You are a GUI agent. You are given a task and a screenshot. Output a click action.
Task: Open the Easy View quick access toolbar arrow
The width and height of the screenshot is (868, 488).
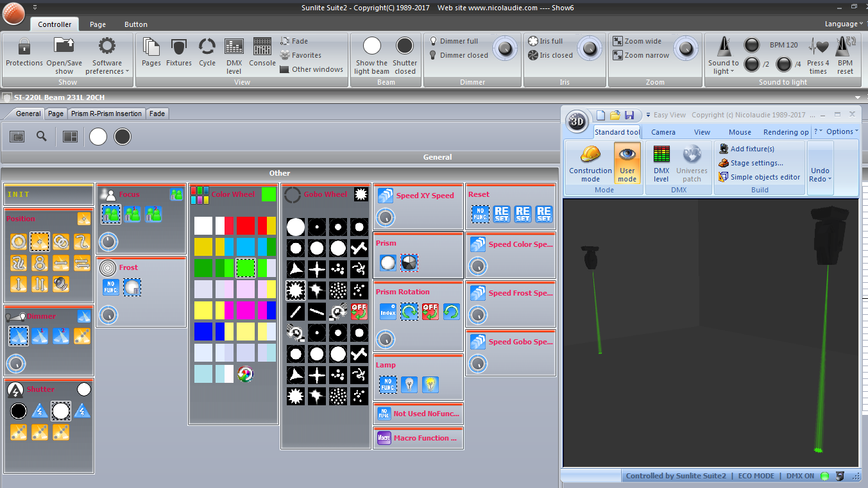(x=648, y=115)
